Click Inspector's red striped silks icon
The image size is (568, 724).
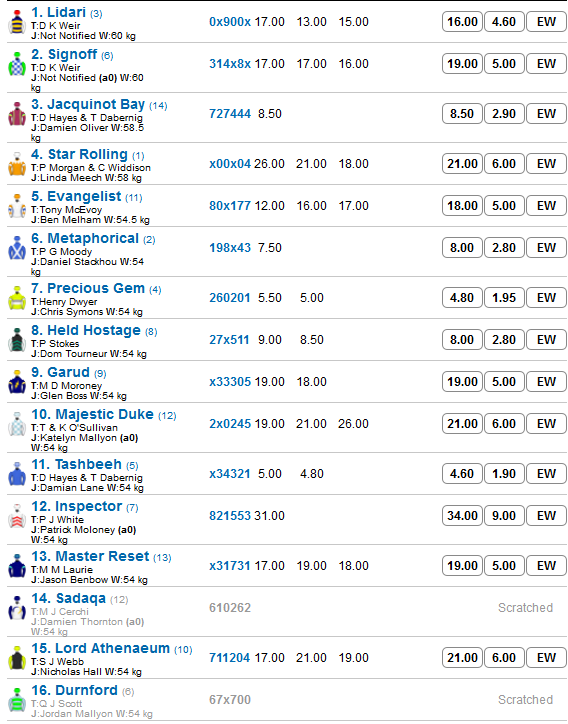tap(17, 516)
